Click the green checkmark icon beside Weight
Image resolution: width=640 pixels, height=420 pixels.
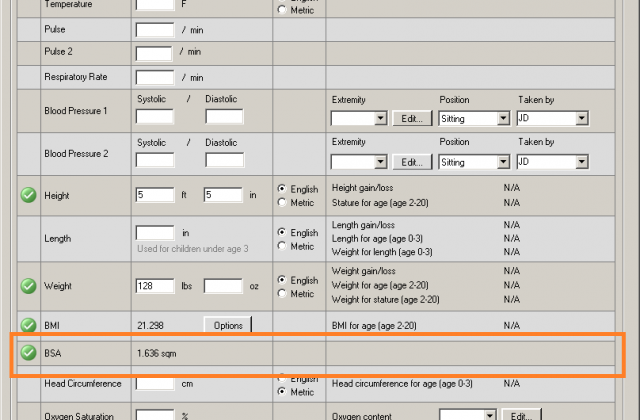28,286
